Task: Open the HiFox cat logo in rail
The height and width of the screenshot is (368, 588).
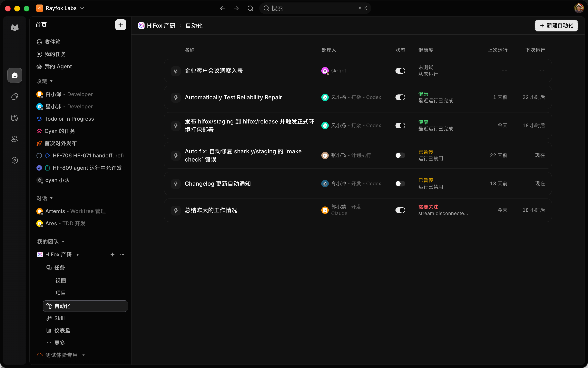Action: coord(14,28)
